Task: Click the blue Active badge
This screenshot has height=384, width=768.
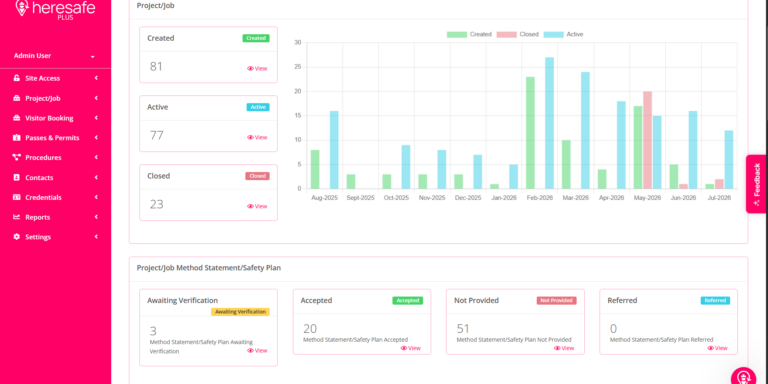Action: click(258, 107)
